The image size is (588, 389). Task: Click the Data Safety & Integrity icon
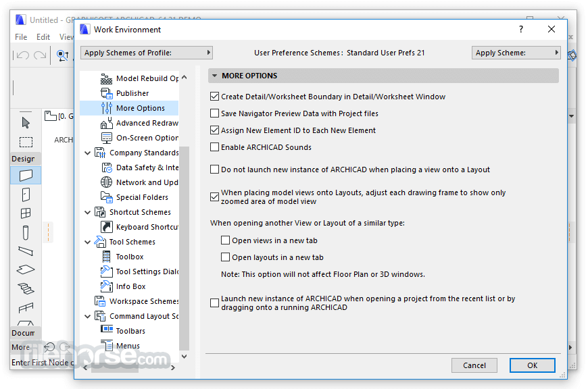[107, 167]
